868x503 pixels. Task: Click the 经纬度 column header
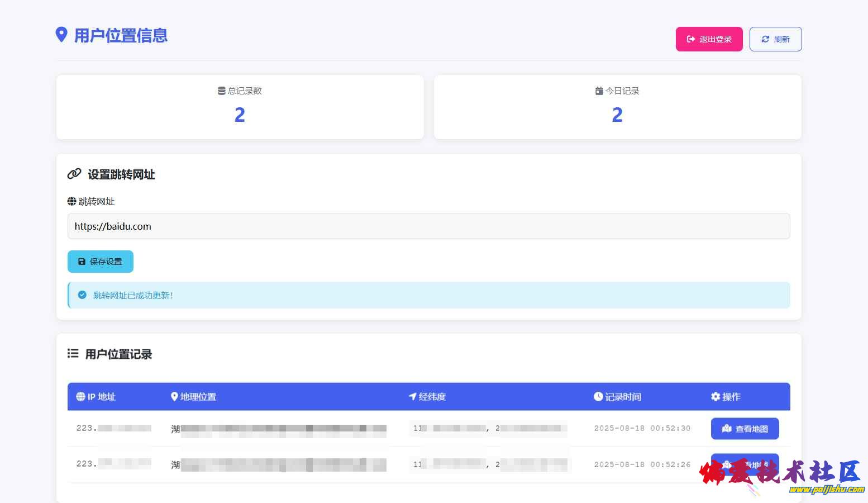427,397
